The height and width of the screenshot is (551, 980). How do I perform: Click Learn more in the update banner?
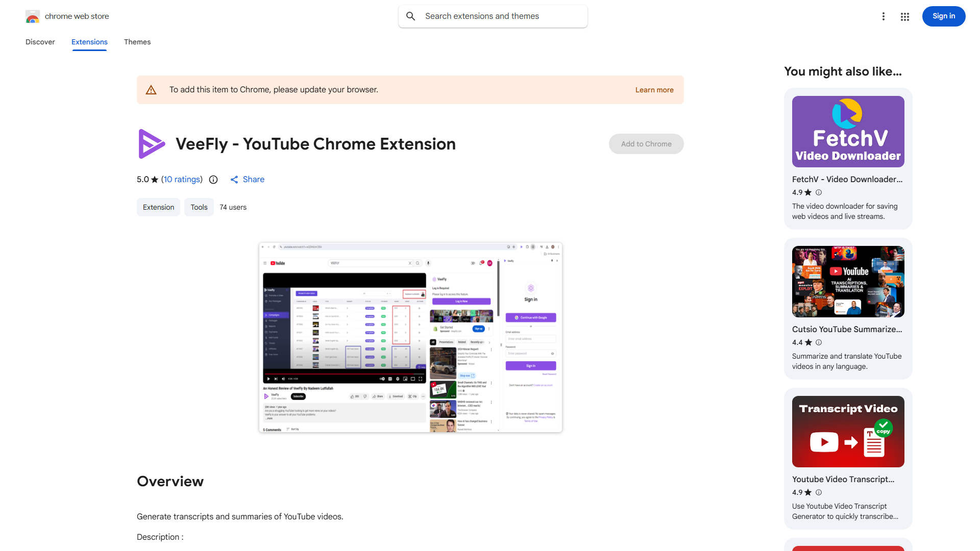pyautogui.click(x=654, y=89)
